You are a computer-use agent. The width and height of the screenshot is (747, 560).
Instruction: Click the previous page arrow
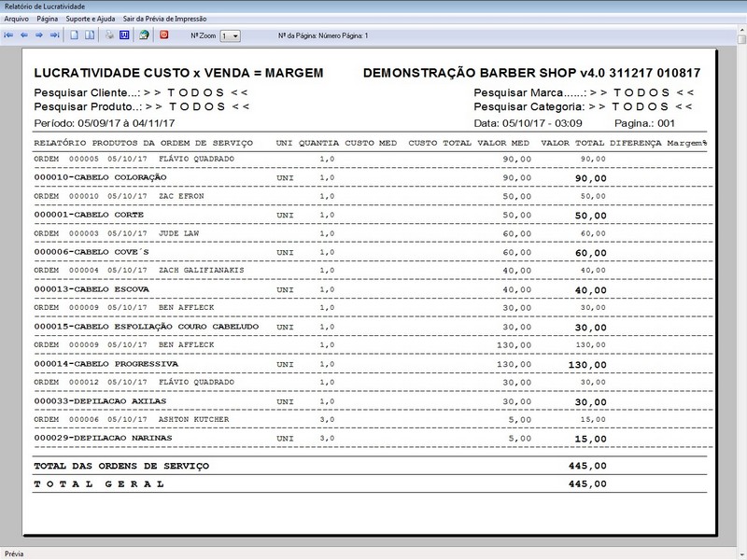[23, 35]
